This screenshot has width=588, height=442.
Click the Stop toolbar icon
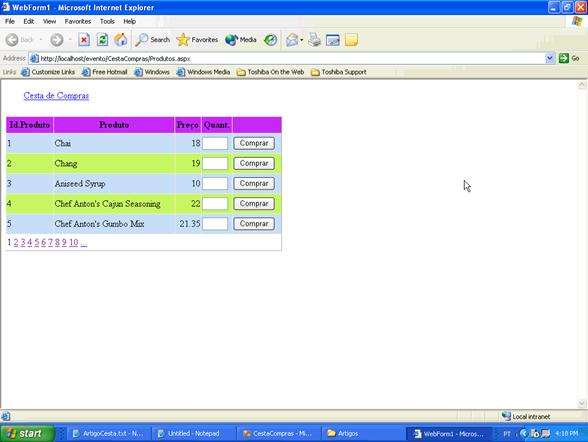point(84,39)
